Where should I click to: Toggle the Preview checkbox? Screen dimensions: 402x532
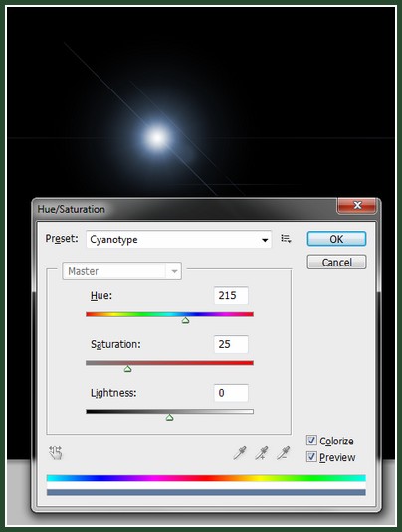click(x=311, y=457)
